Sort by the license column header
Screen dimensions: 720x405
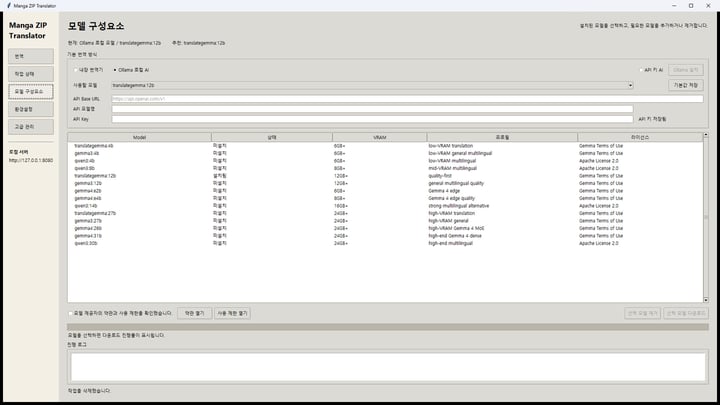(640, 137)
